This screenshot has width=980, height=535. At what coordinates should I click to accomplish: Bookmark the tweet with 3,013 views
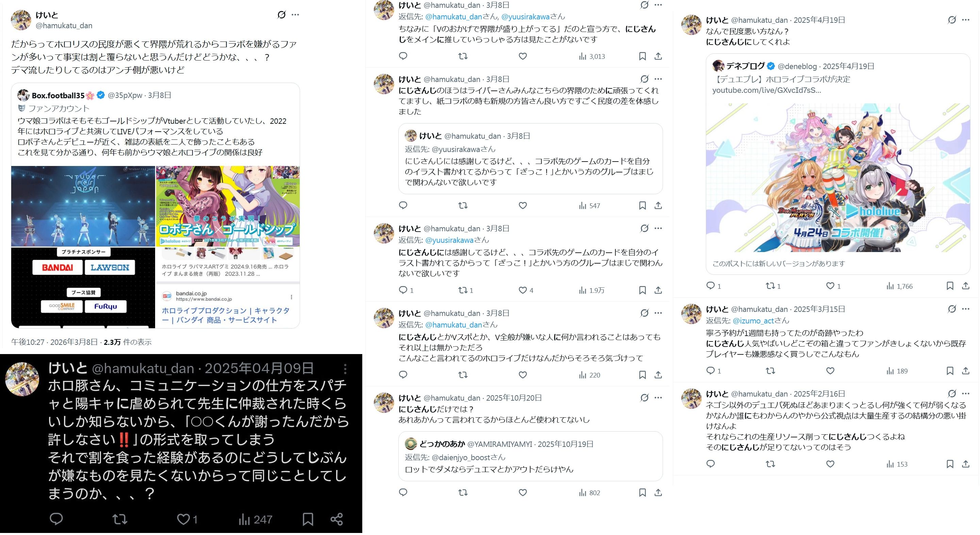[642, 56]
